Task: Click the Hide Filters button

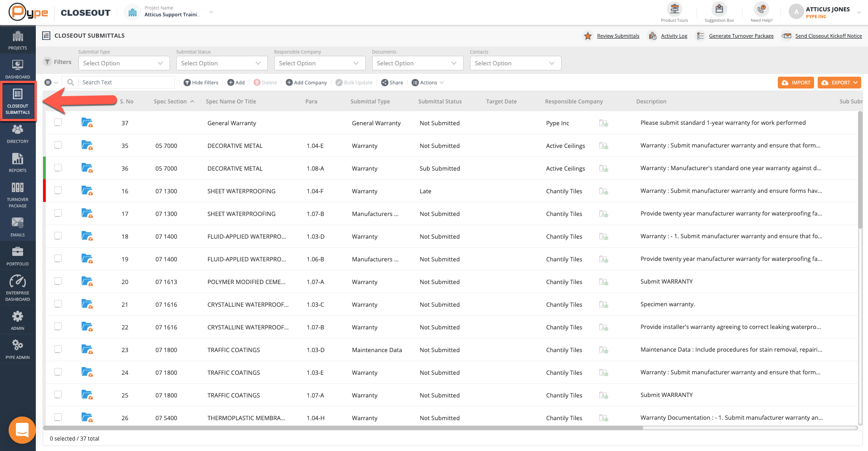Action: (x=201, y=83)
